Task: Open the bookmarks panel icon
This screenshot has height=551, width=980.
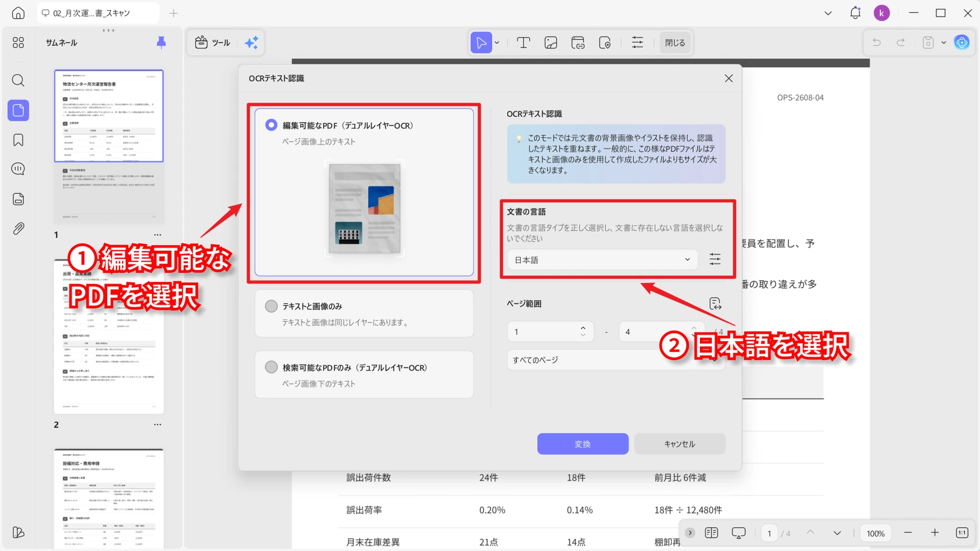Action: (18, 140)
